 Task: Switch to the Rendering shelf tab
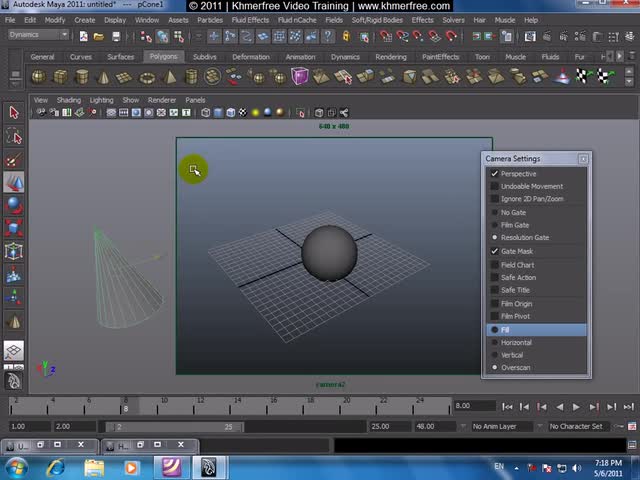pos(390,57)
